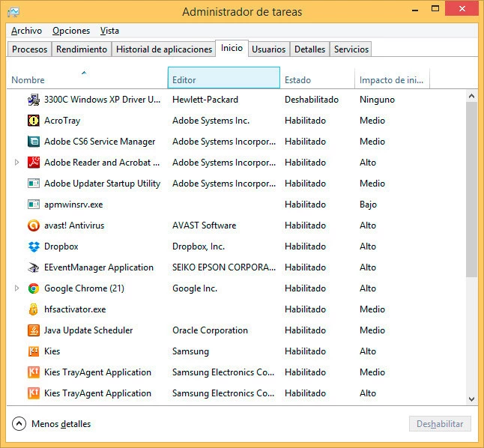The height and width of the screenshot is (448, 484).
Task: Click the Google Chrome icon
Action: tap(34, 288)
